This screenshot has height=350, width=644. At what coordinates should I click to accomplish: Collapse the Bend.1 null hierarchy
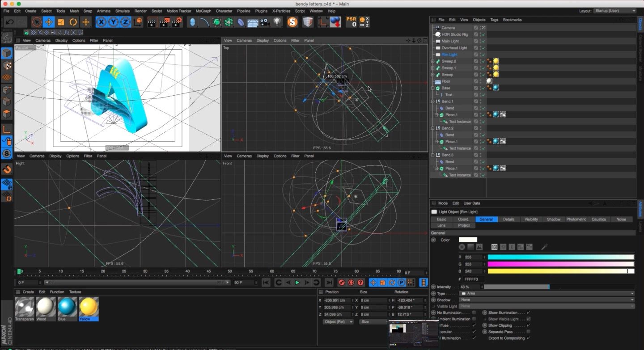(x=433, y=101)
